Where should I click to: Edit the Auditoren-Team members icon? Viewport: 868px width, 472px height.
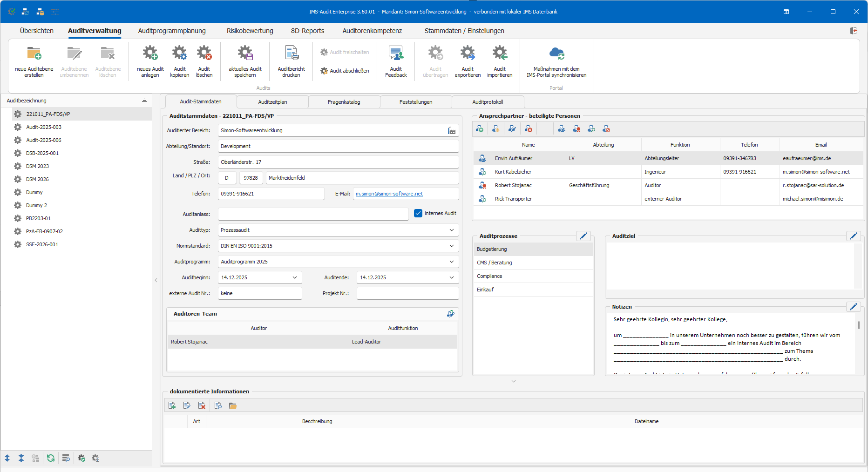click(x=450, y=314)
